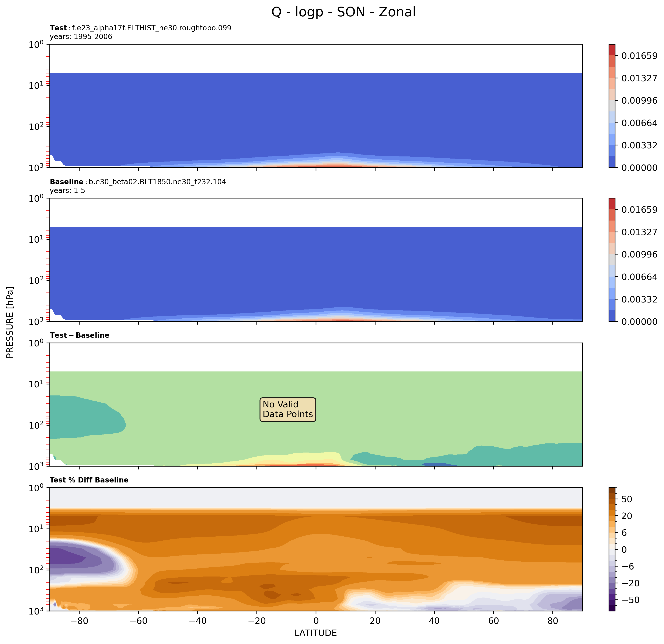Screen dimensions: 664x644
Task: Click 'years: 1995-2006' text
Action: pyautogui.click(x=81, y=37)
